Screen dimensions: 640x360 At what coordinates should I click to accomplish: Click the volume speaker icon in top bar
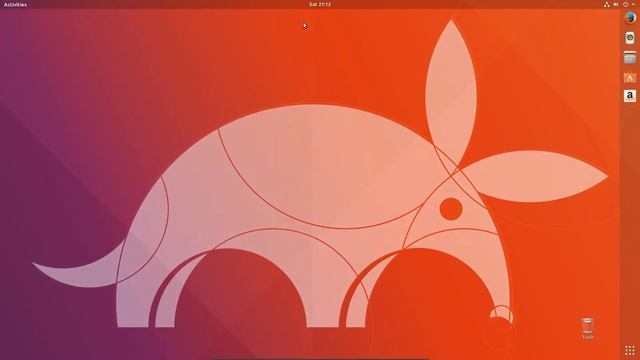click(x=616, y=4)
